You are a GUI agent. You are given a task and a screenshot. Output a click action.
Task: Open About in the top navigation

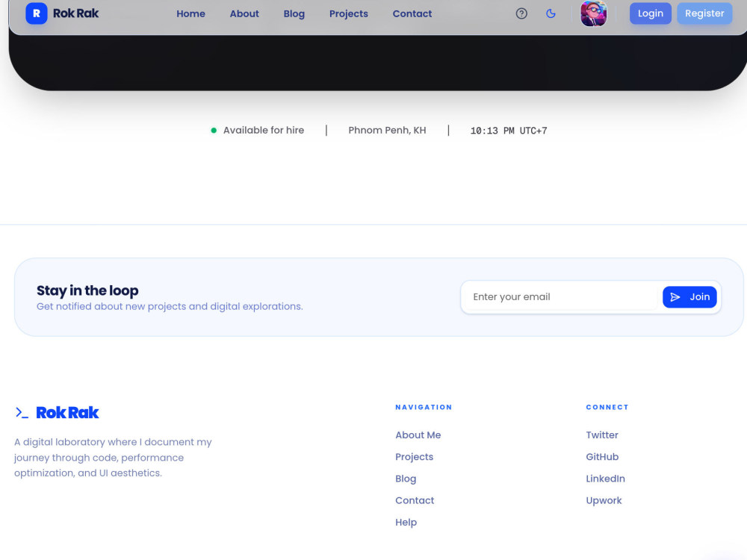tap(244, 13)
